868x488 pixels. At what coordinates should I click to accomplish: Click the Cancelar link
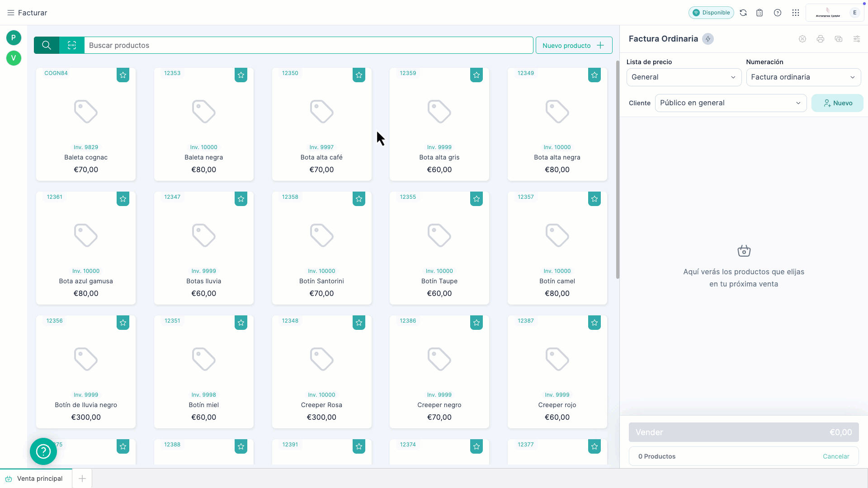836,456
